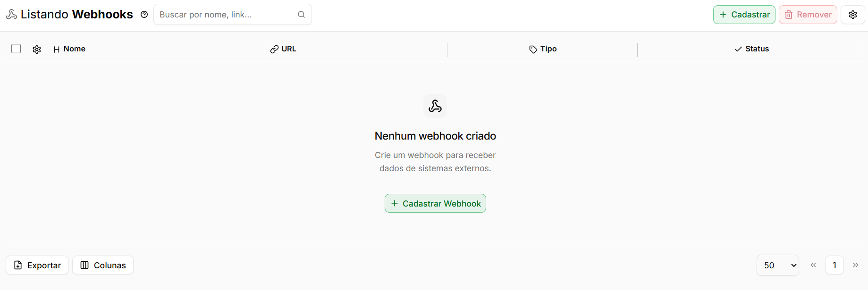
Task: Go to previous page with double chevron
Action: (x=813, y=265)
